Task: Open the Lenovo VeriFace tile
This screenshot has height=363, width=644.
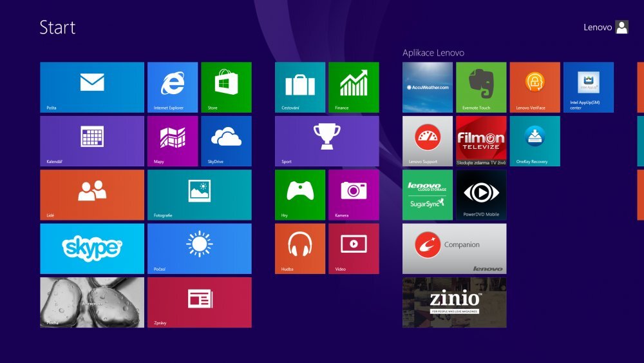Action: pyautogui.click(x=535, y=87)
